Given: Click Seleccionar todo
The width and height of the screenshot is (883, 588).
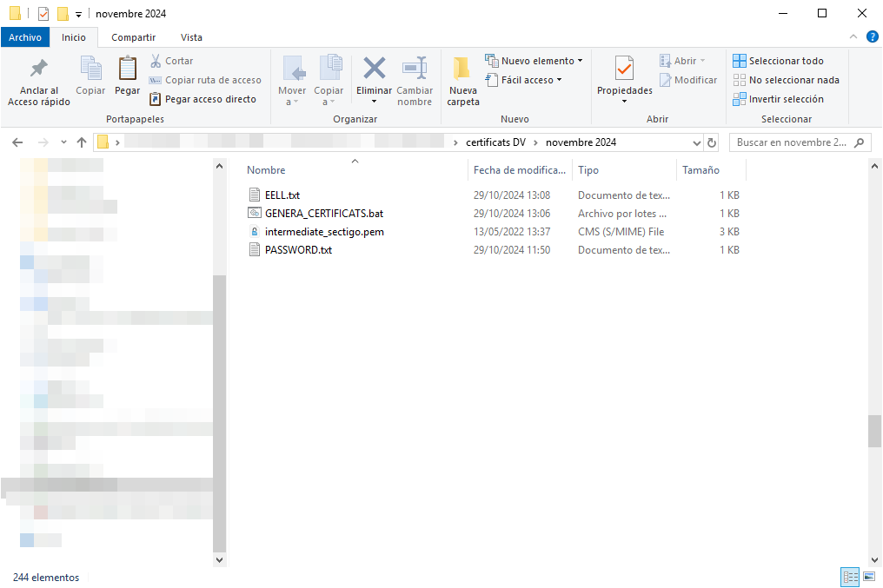Looking at the screenshot, I should coord(778,61).
